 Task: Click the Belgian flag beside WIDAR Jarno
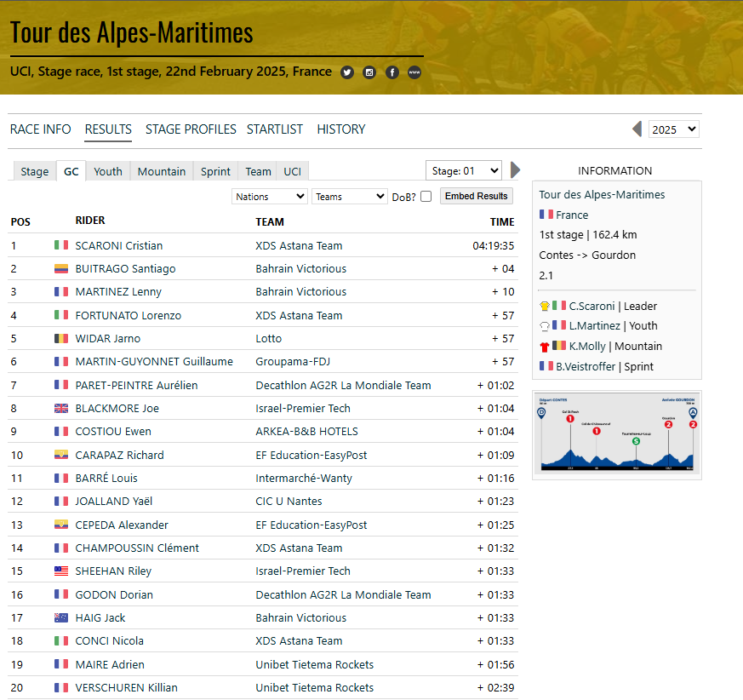[x=61, y=338]
